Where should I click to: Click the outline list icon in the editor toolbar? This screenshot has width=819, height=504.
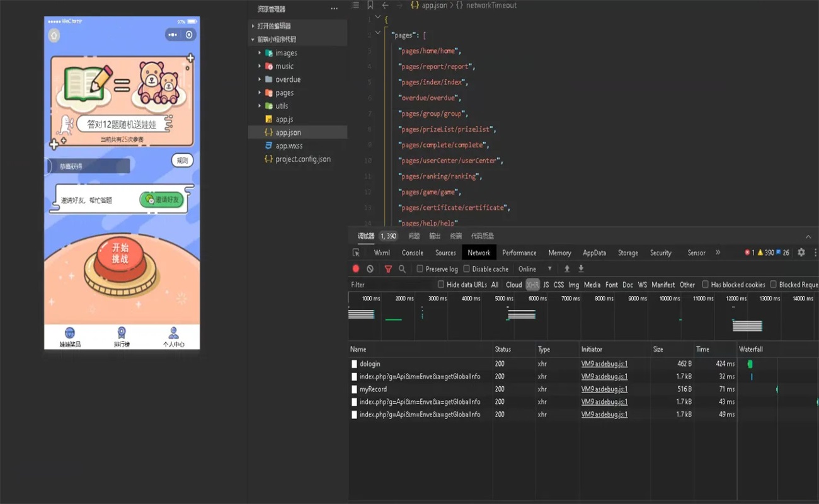(x=355, y=5)
